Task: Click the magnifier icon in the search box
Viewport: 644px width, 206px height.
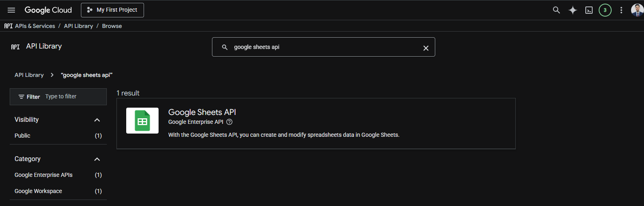Action: point(225,47)
